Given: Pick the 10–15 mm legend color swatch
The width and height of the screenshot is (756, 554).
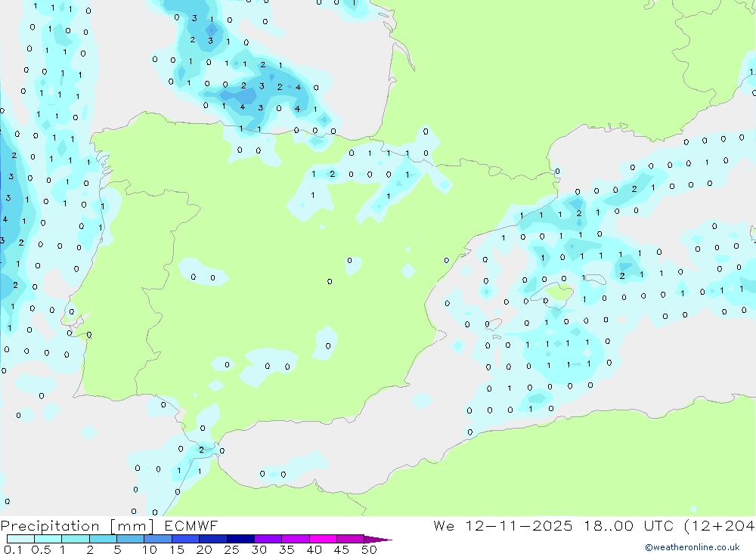Looking at the screenshot, I should 158,539.
